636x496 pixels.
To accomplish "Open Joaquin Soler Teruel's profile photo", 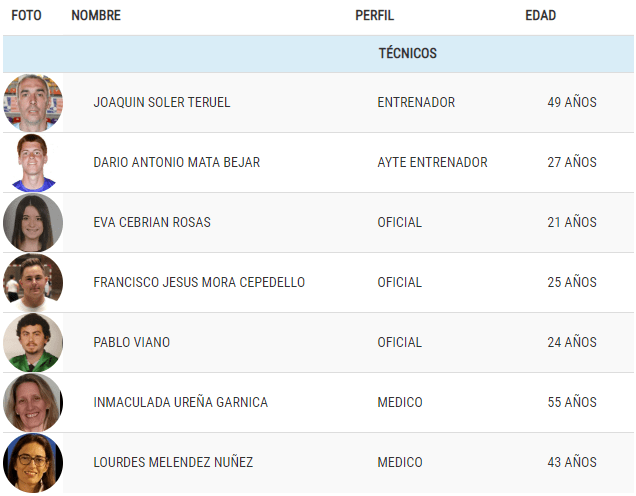I will (x=33, y=103).
